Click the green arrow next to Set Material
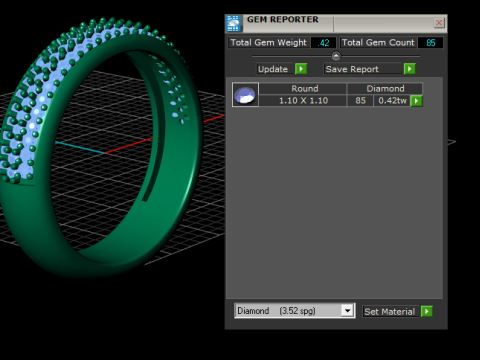 point(427,312)
